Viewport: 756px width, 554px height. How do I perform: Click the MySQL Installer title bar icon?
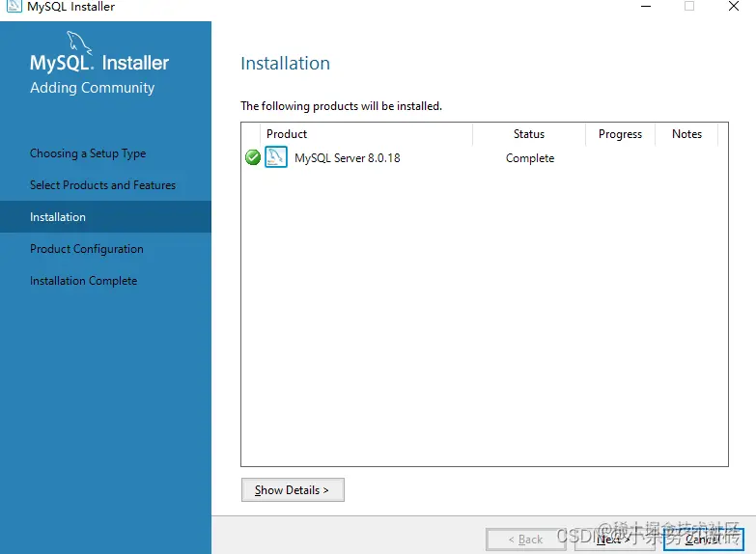[14, 6]
